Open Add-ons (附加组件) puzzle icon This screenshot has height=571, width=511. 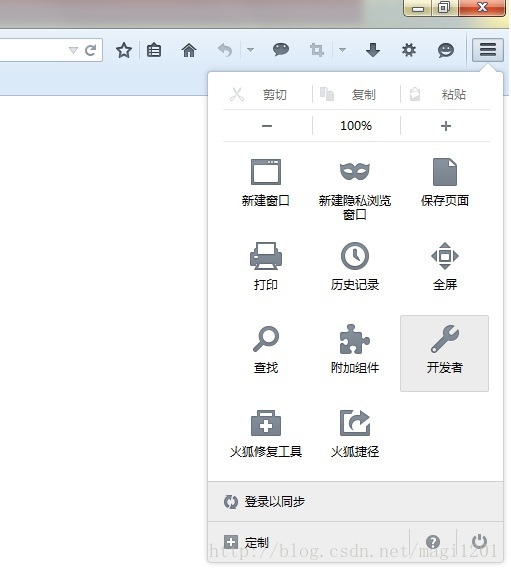tap(354, 339)
